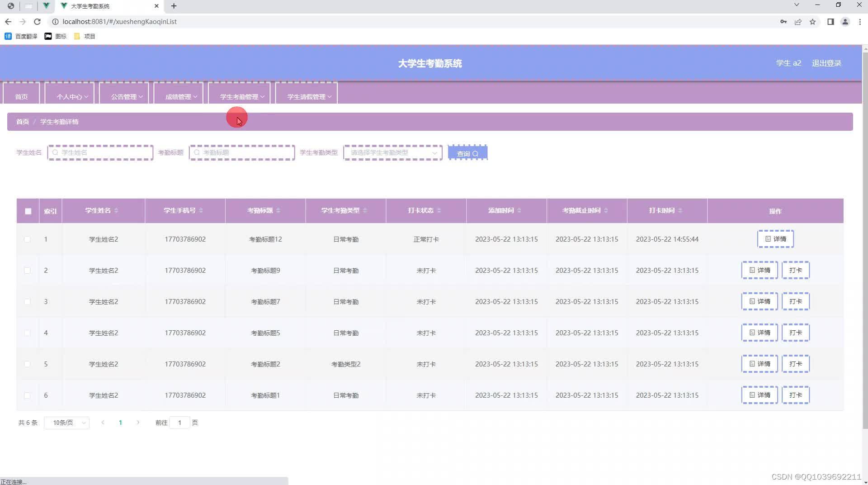Go to the next table page arrow
Viewport: 868px width, 485px height.
click(x=138, y=423)
